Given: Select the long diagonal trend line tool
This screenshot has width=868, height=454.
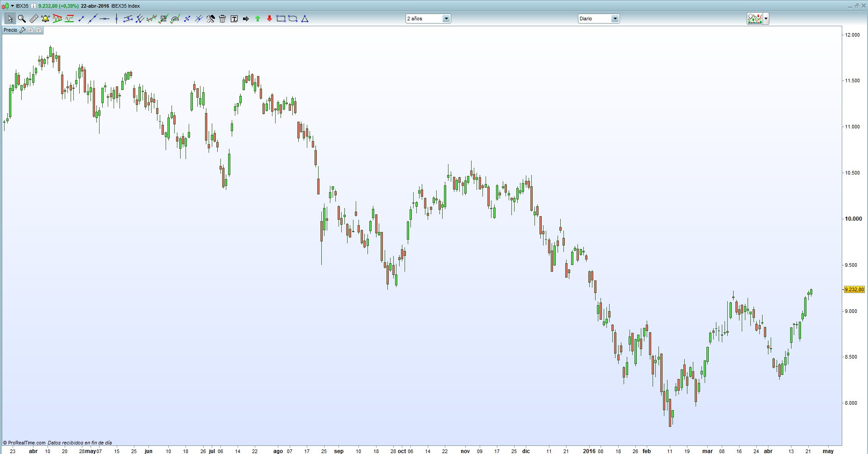Looking at the screenshot, I should tap(93, 19).
